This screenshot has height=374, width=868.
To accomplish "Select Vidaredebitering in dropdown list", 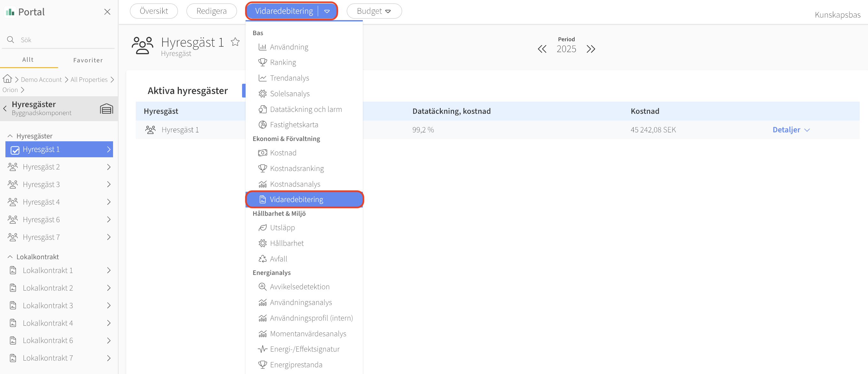I will pyautogui.click(x=304, y=199).
